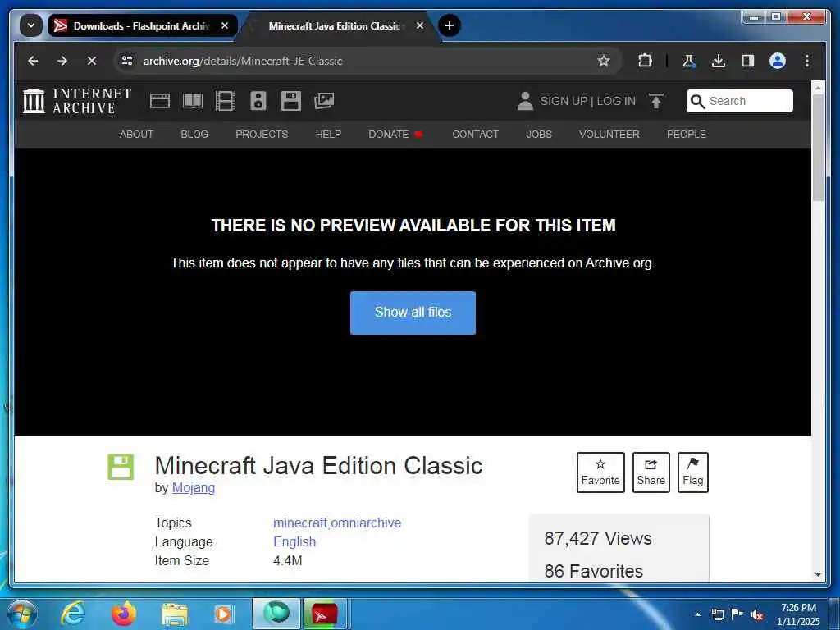Viewport: 840px width, 630px height.
Task: Open the Chrome profile avatar
Action: 778,61
